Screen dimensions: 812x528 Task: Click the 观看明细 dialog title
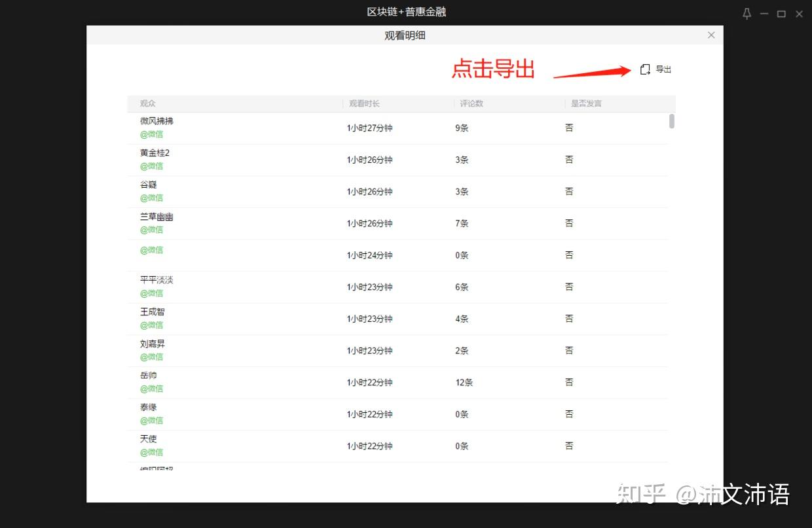pos(405,35)
